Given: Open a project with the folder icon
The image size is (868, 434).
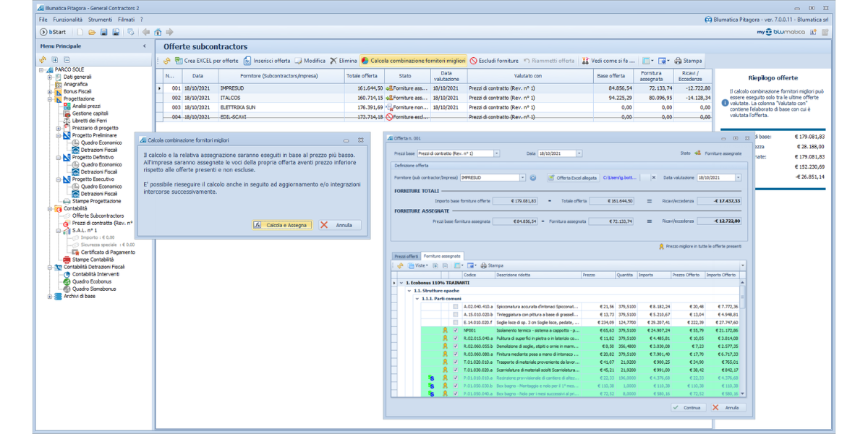Looking at the screenshot, I should coord(93,32).
